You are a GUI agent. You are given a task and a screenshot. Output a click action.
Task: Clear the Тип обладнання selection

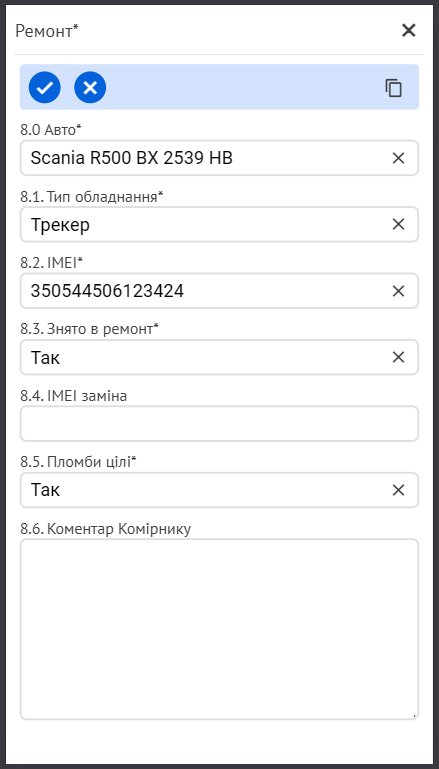pyautogui.click(x=398, y=224)
